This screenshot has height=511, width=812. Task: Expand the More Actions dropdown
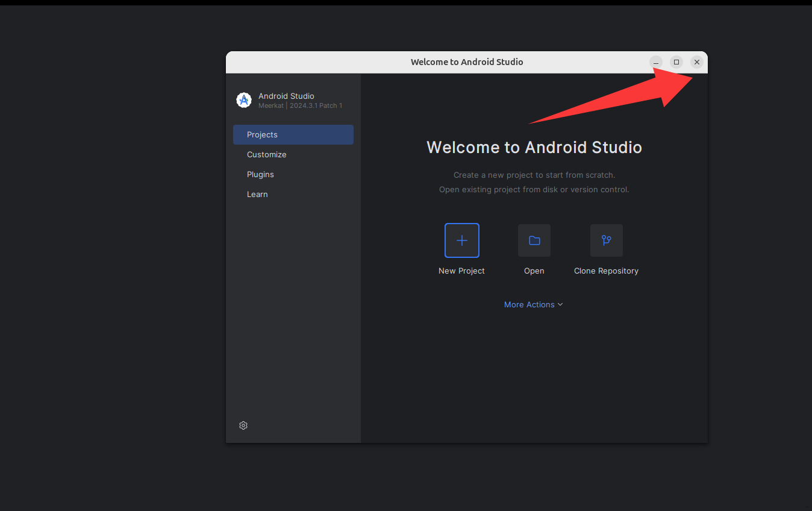point(529,304)
